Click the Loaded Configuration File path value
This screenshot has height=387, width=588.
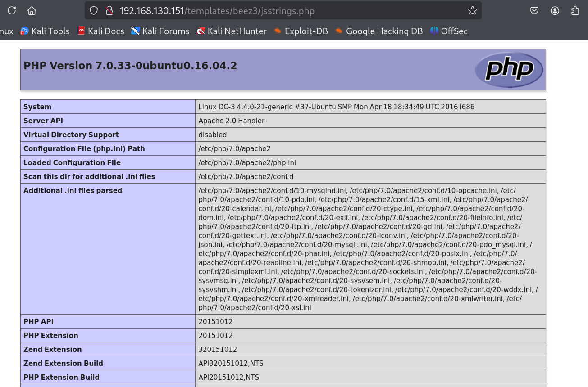point(247,162)
